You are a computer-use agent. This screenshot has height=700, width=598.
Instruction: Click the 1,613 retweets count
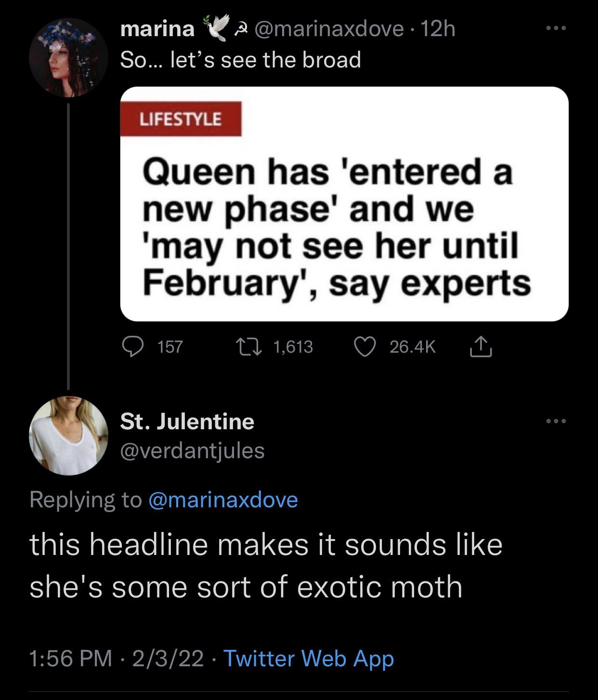[293, 347]
